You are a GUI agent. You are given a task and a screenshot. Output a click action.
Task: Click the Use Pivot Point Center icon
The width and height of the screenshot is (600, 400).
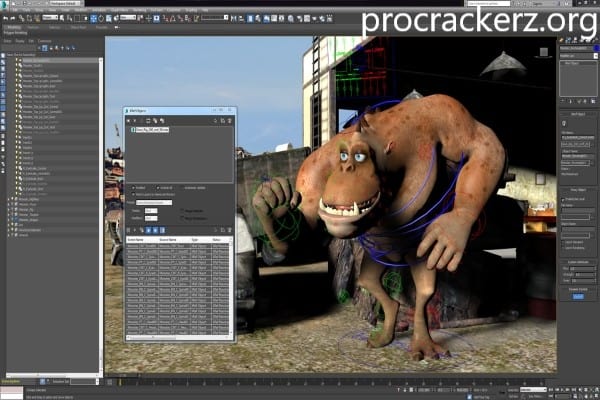click(x=140, y=18)
